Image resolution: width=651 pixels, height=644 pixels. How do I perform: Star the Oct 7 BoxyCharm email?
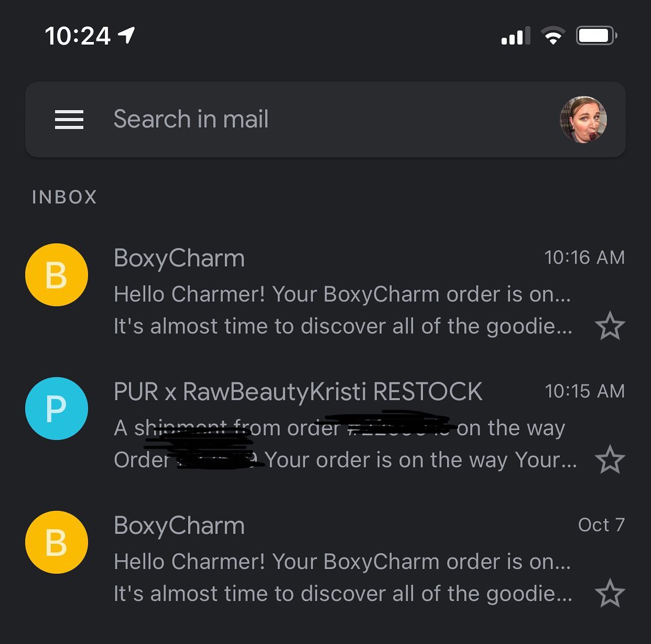pyautogui.click(x=610, y=594)
